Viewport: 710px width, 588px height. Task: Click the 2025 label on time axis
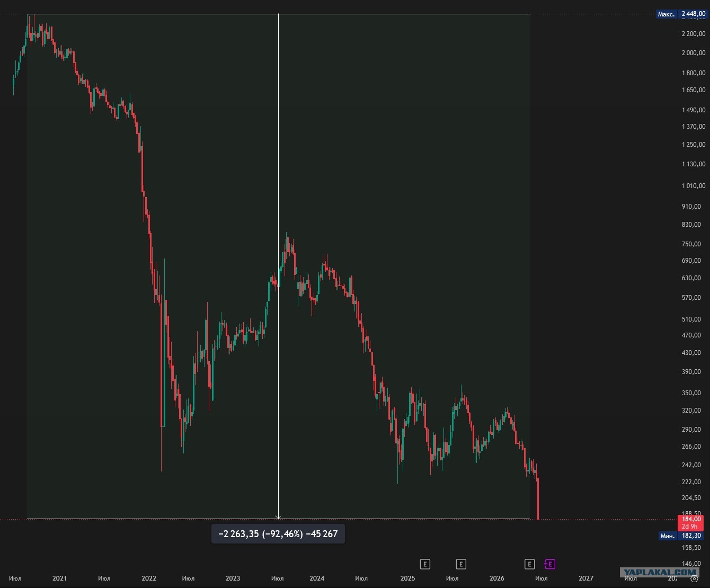click(x=407, y=578)
